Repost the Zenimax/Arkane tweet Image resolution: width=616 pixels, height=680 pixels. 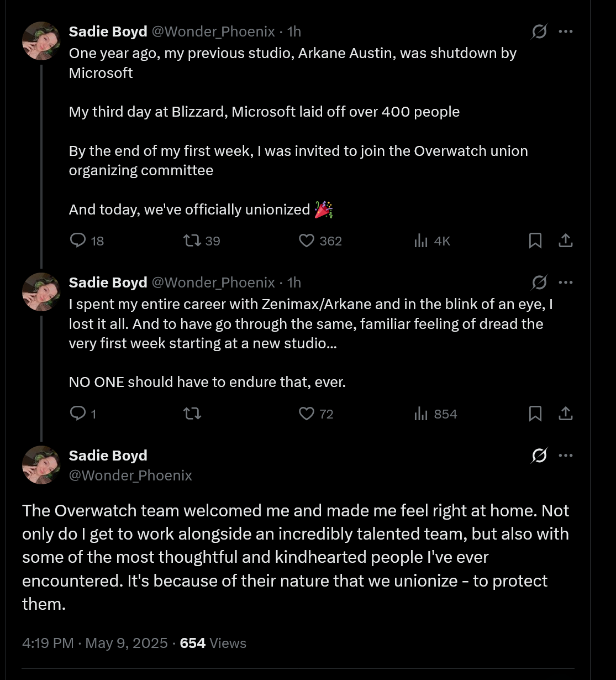[192, 414]
